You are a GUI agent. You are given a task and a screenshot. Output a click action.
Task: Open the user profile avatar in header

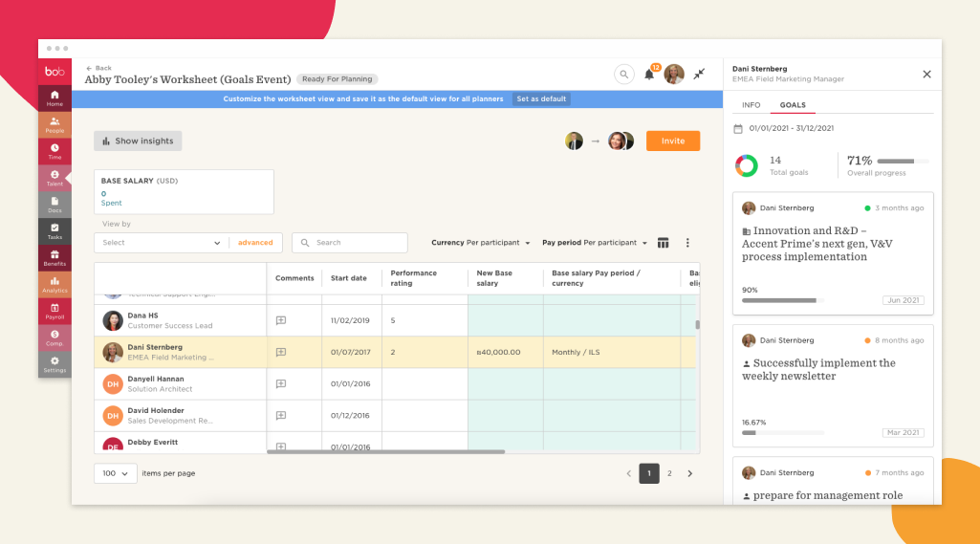pos(674,74)
